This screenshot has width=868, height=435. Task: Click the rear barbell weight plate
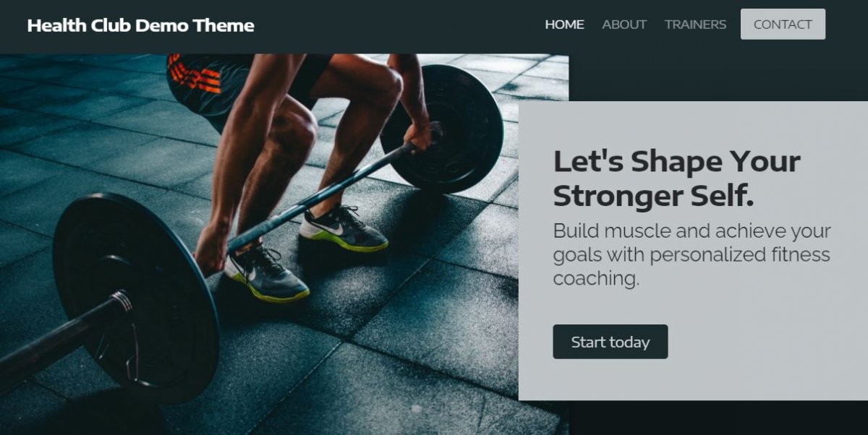442,129
